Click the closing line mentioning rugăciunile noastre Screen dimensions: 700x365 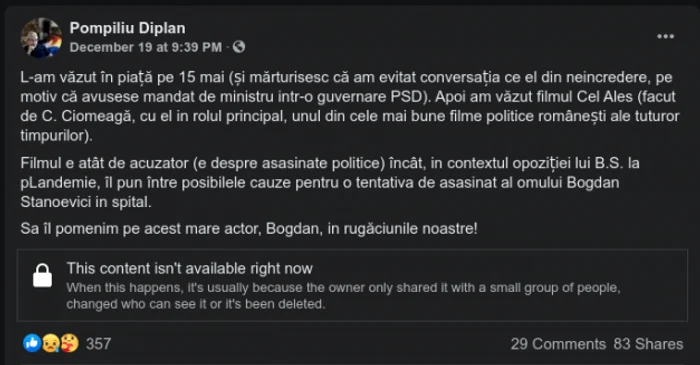coord(249,228)
